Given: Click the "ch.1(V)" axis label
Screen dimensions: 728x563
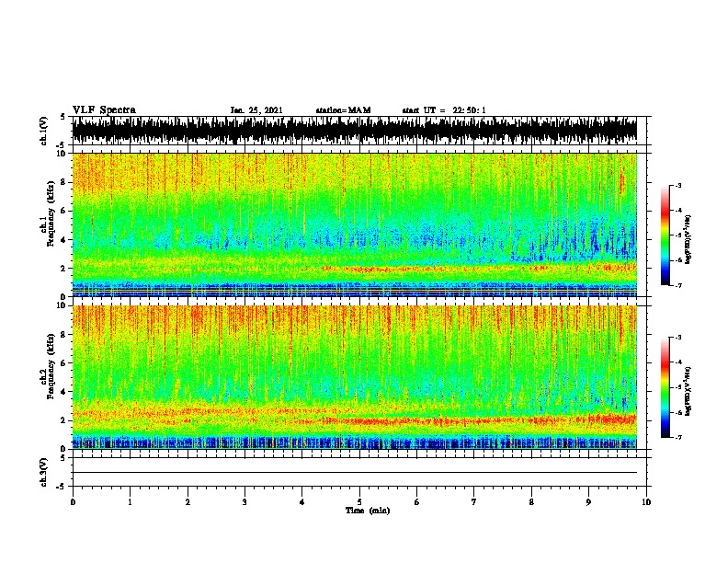Looking at the screenshot, I should [x=43, y=131].
